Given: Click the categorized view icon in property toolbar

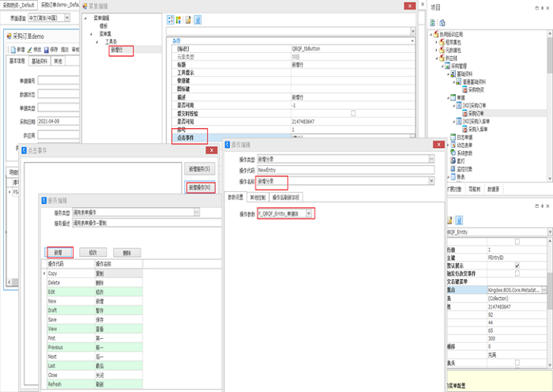Looking at the screenshot, I should [171, 18].
